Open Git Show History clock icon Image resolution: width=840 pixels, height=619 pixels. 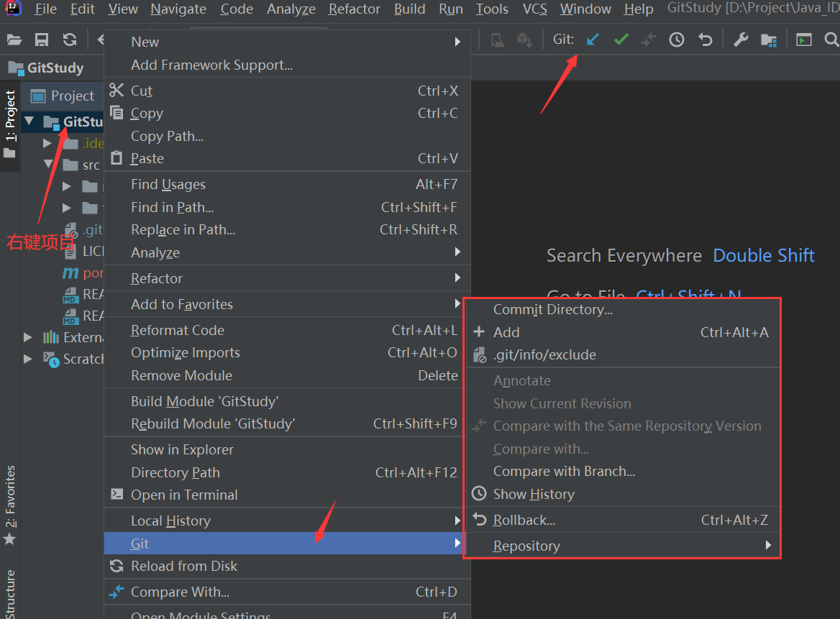tap(677, 40)
